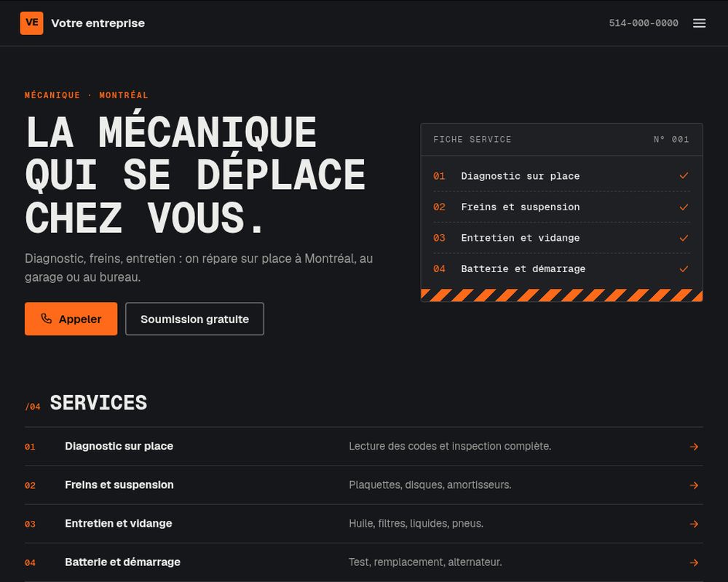Open Diagnostic sur place in the services list

point(364,447)
